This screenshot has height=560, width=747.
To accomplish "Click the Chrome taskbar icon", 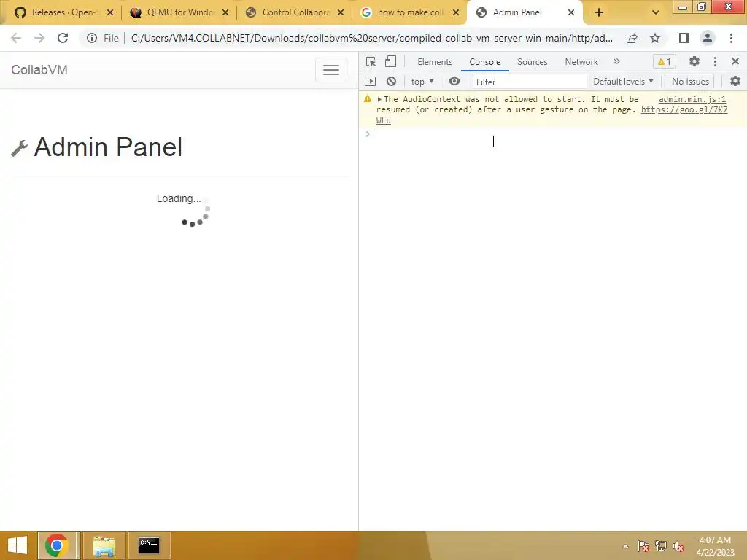I will point(57,545).
